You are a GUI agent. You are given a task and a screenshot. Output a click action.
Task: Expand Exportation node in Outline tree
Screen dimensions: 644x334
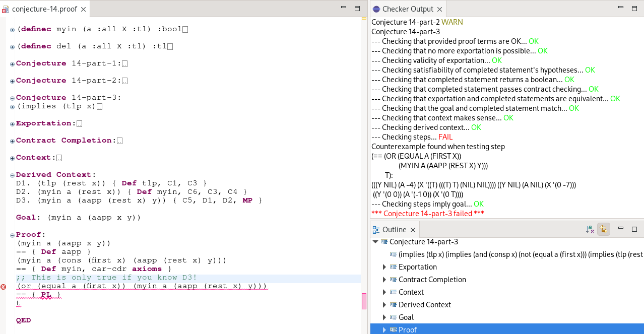point(384,267)
